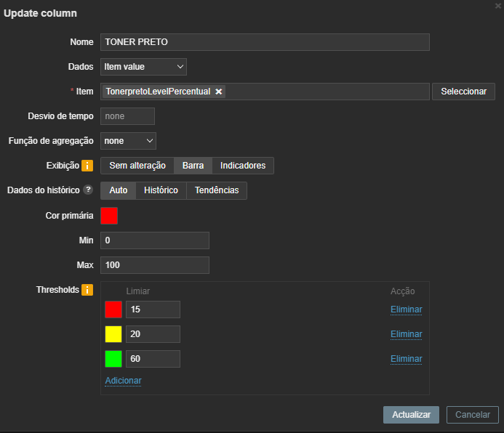504x433 pixels.
Task: Select the Indicadores display option
Action: (243, 166)
